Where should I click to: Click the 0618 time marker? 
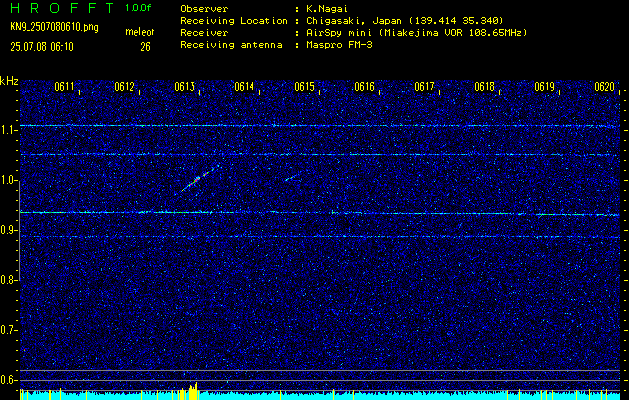coord(485,87)
